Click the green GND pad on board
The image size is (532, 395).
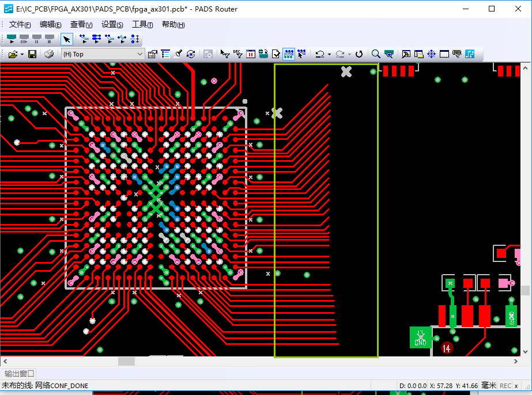420,337
